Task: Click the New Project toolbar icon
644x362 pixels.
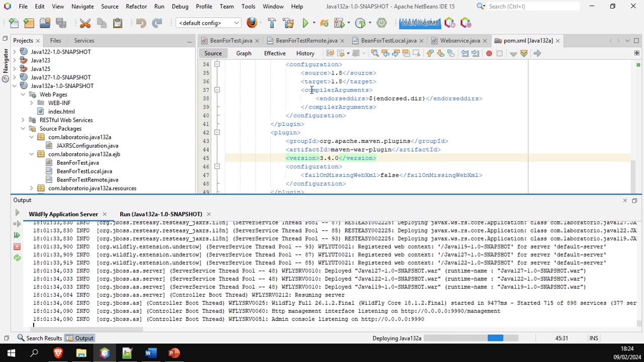Action: (29, 23)
